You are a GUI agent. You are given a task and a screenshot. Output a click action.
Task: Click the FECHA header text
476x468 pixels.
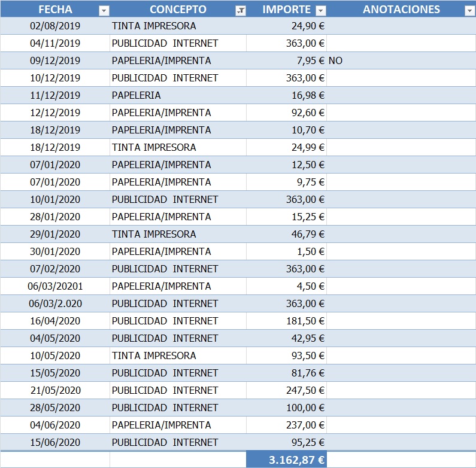[55, 10]
